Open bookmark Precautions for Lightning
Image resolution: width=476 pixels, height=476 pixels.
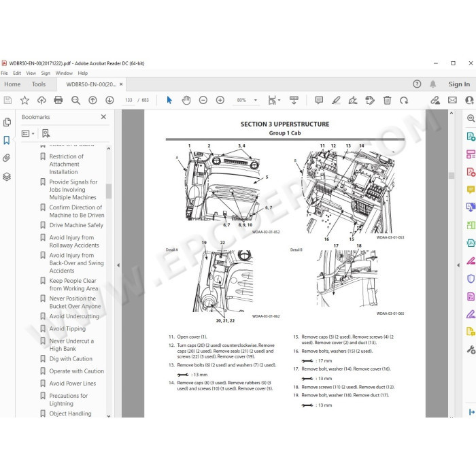click(x=68, y=400)
